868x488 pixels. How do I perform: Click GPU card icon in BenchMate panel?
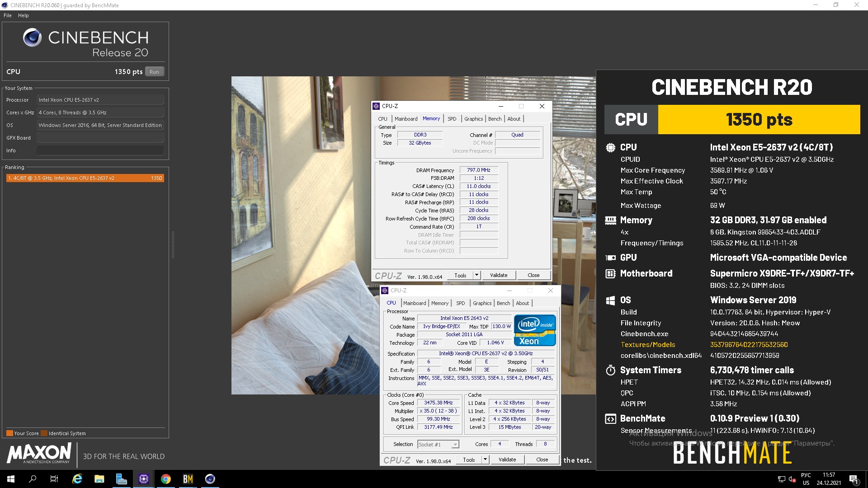[610, 258]
